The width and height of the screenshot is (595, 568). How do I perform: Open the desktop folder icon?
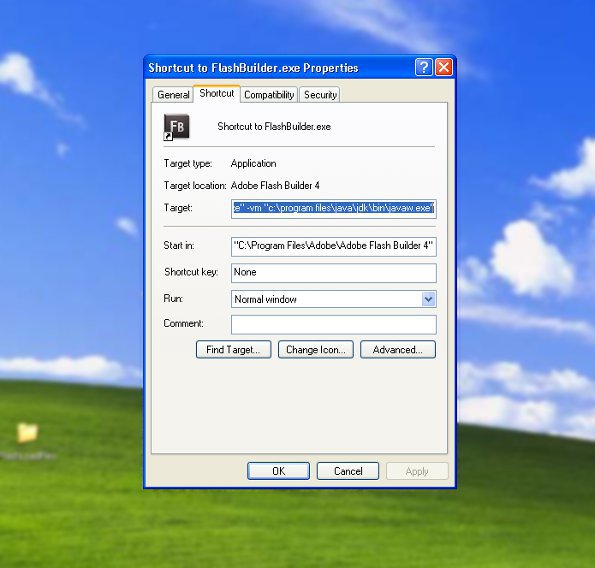point(27,433)
